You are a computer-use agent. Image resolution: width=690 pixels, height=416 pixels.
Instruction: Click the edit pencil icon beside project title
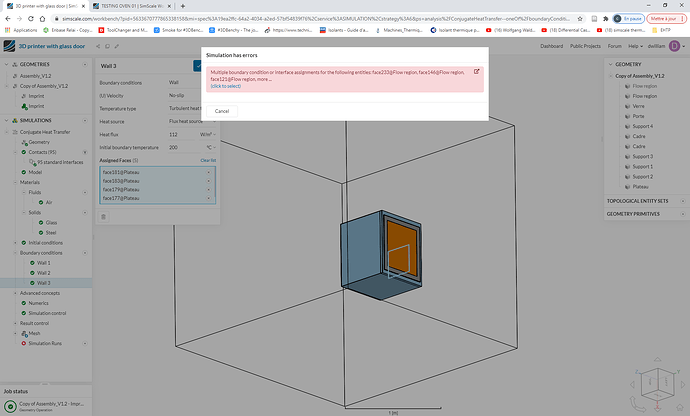[117, 46]
